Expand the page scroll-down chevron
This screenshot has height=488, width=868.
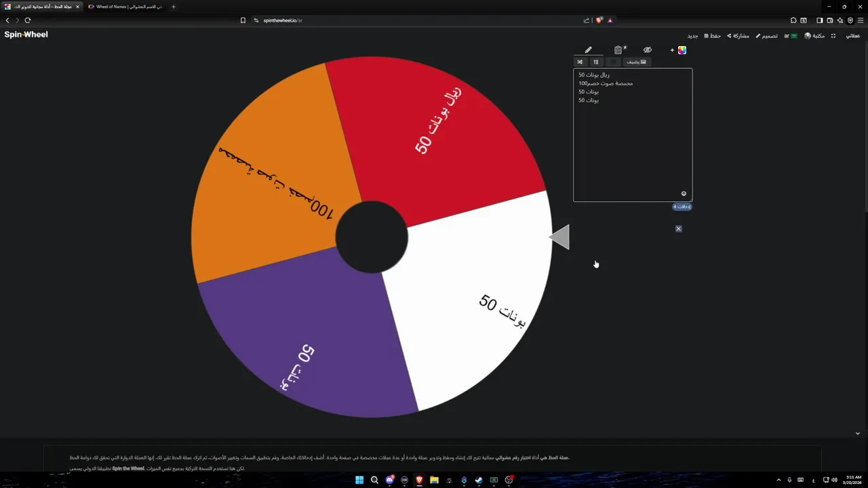click(857, 434)
